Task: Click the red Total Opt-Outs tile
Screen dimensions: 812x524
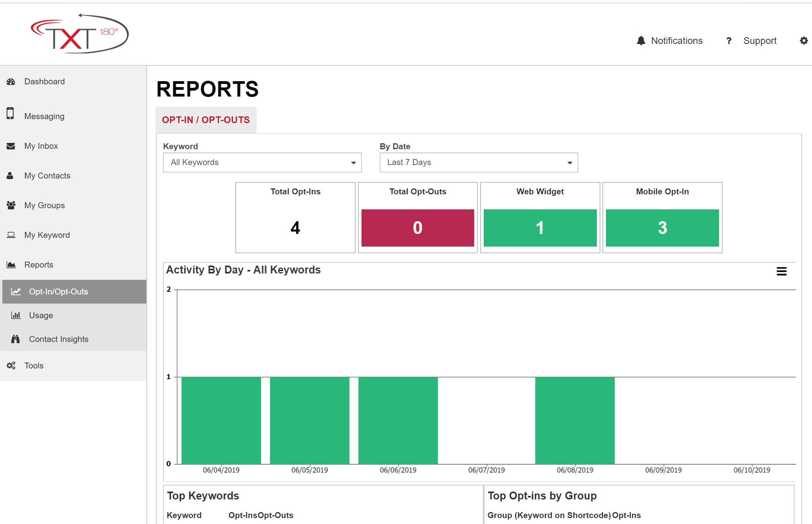Action: pos(418,228)
